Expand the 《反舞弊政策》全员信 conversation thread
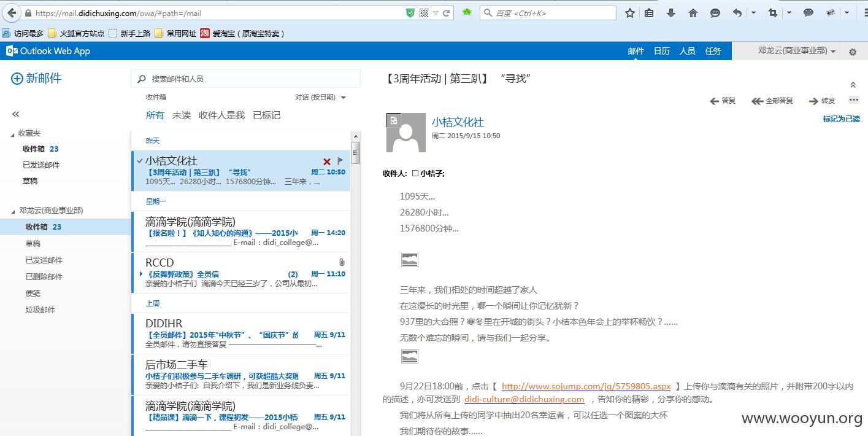 (141, 274)
